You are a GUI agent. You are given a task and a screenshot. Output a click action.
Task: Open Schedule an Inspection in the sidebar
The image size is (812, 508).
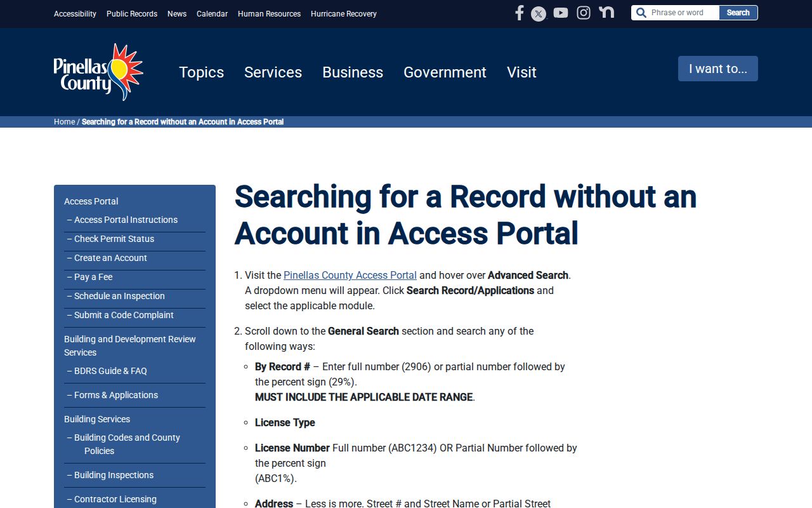pyautogui.click(x=119, y=296)
